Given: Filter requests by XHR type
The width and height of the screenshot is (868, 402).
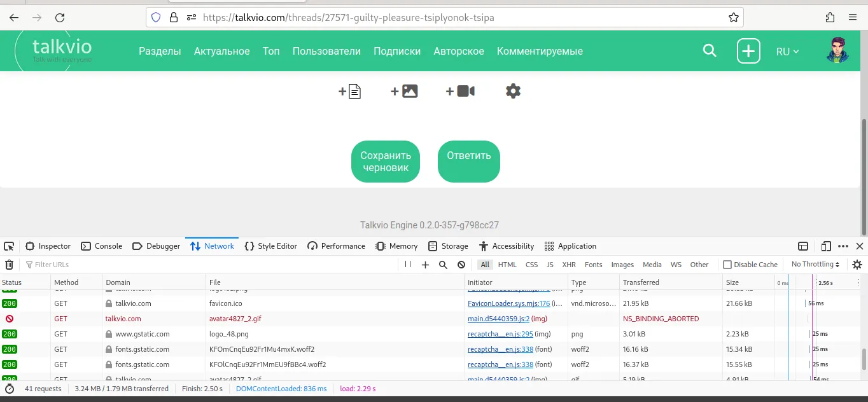Looking at the screenshot, I should pos(569,265).
